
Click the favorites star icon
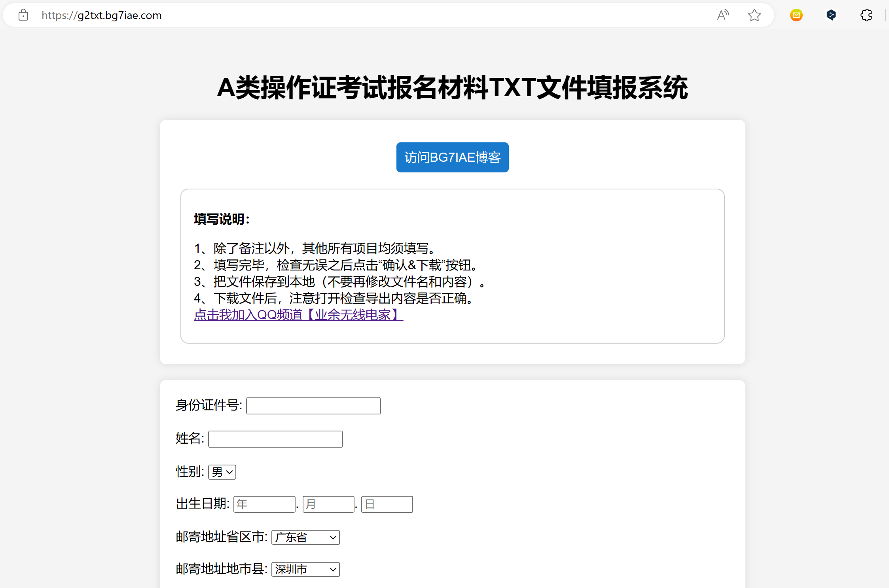tap(754, 15)
